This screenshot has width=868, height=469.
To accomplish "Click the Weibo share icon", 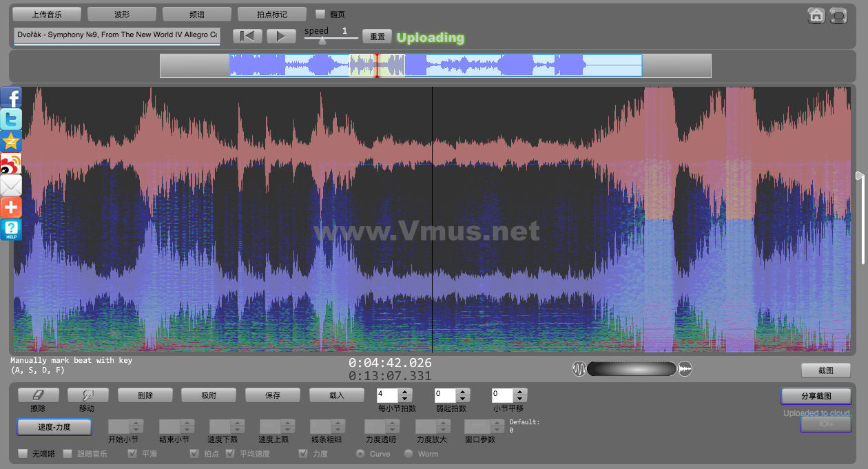I will point(11,164).
